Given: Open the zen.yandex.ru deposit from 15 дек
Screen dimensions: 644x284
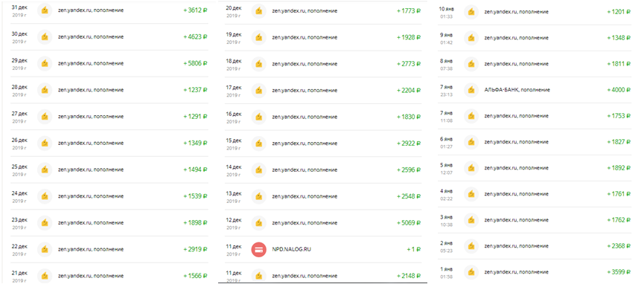Looking at the screenshot, I should point(323,143).
